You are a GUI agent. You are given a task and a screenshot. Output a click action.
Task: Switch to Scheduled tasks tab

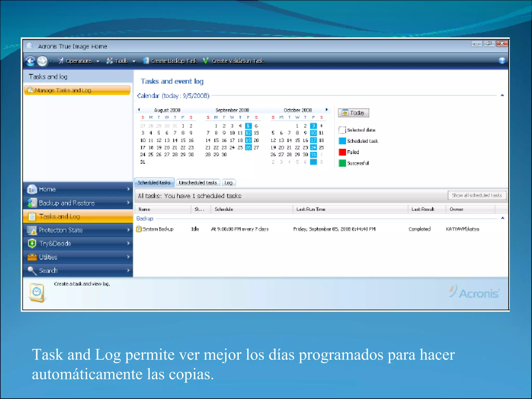tap(154, 183)
